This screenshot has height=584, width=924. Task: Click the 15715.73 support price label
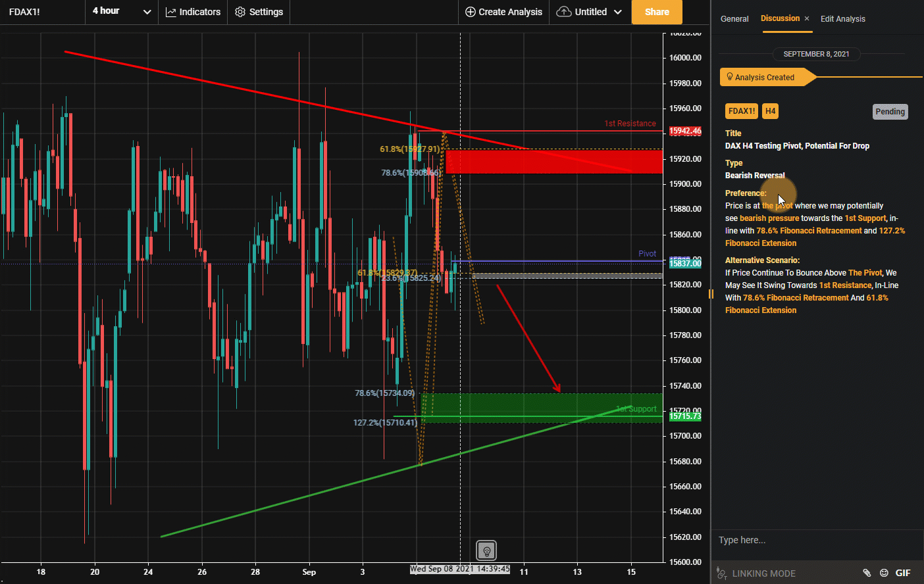(x=685, y=416)
